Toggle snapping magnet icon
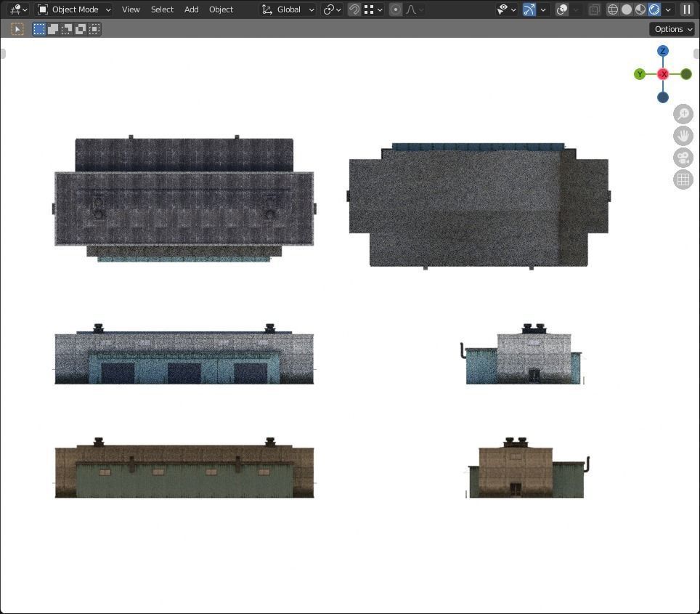This screenshot has height=614, width=700. coord(354,9)
